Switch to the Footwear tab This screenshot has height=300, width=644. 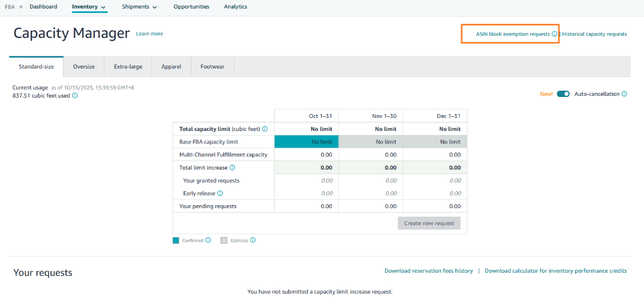[x=212, y=66]
